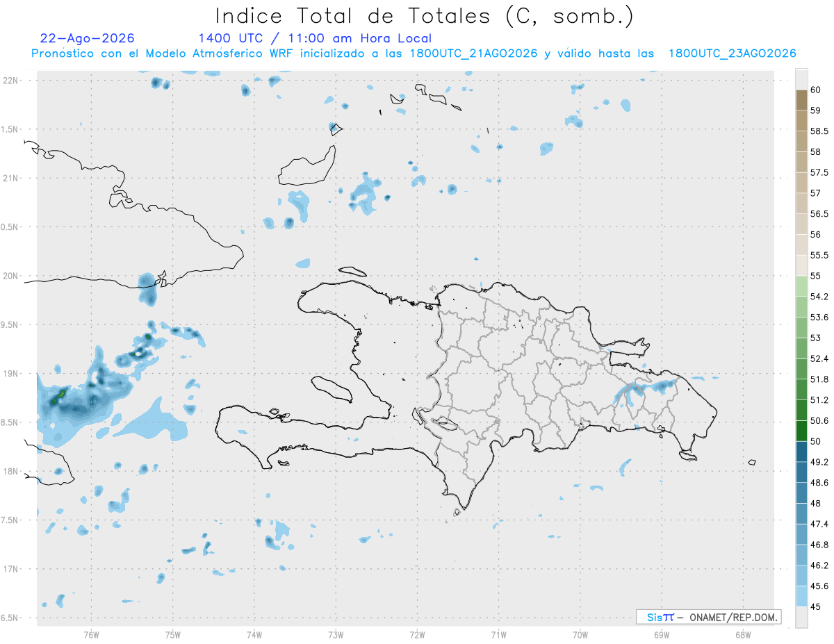Click the colorbar value '53'

click(x=815, y=338)
